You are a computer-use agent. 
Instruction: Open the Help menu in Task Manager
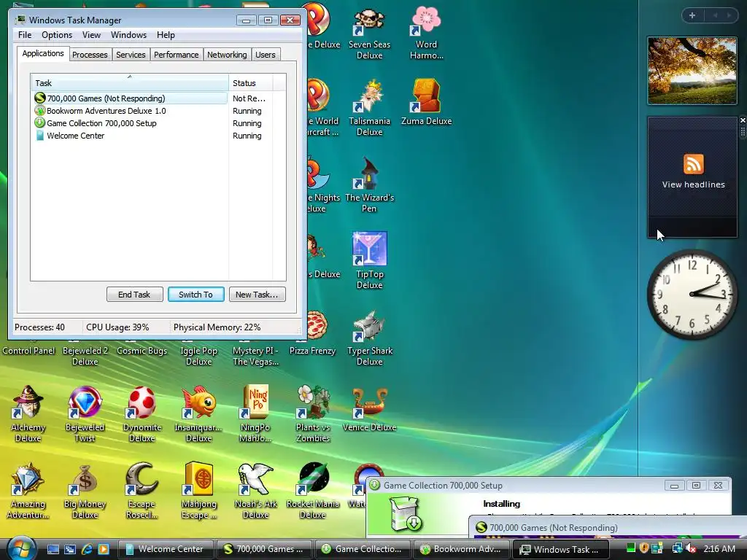[x=166, y=35]
